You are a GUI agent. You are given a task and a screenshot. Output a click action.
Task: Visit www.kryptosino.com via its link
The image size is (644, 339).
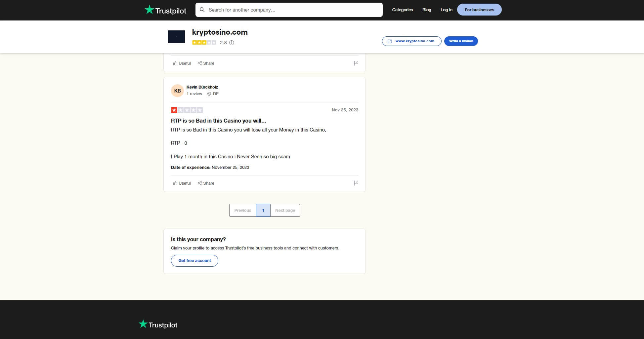click(414, 41)
